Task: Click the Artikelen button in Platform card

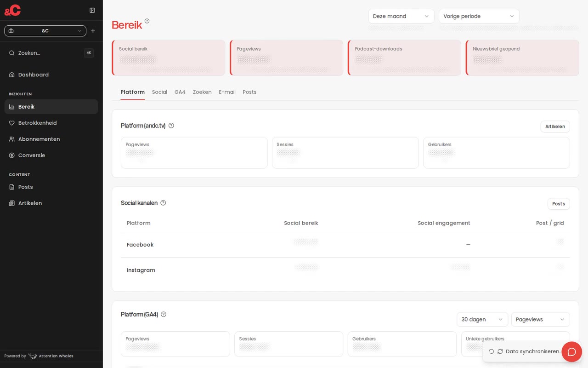Action: [x=555, y=126]
